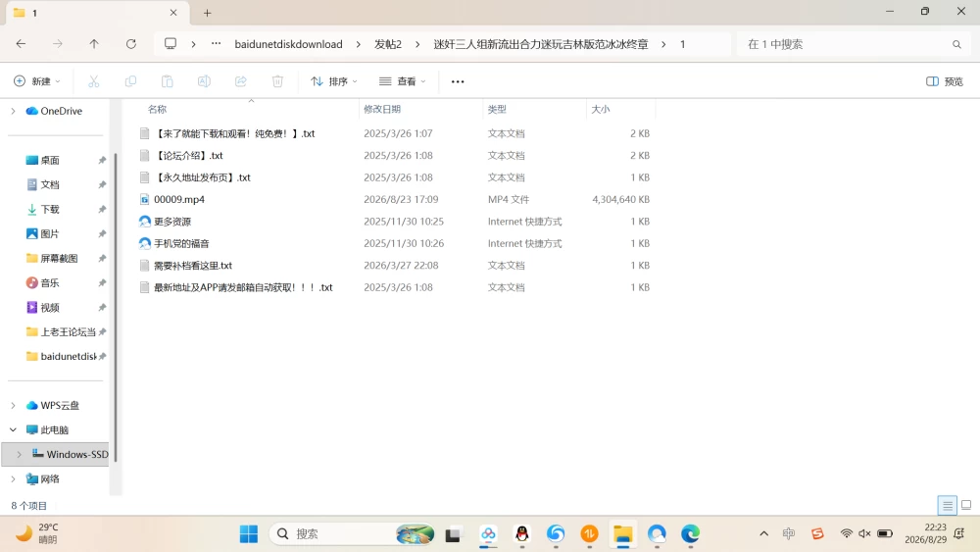Open the 排序 sort dropdown
Viewport: 980px width, 552px height.
(334, 81)
